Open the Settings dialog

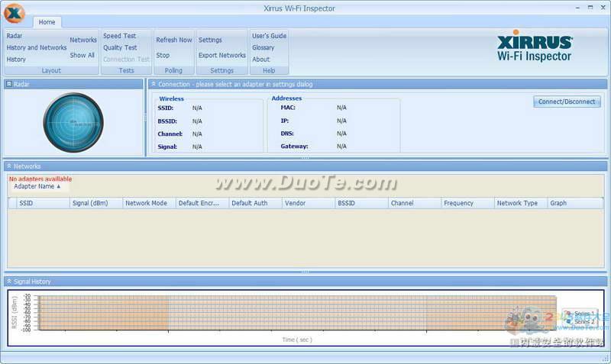click(210, 40)
